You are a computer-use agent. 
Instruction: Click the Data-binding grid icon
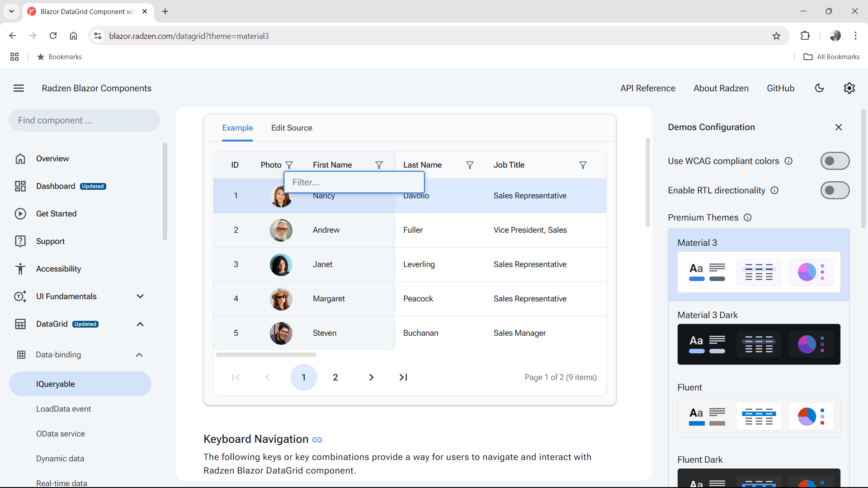(21, 355)
